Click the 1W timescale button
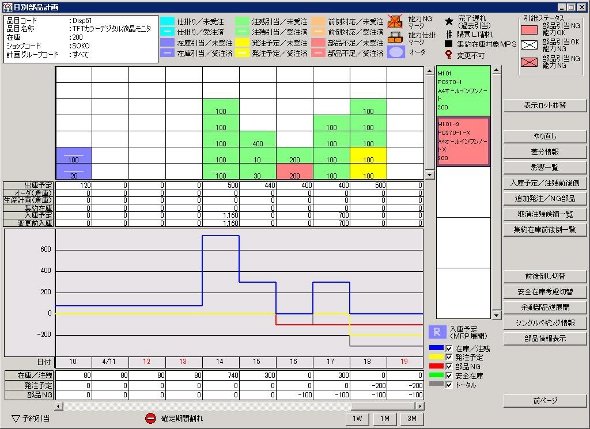 tap(357, 418)
